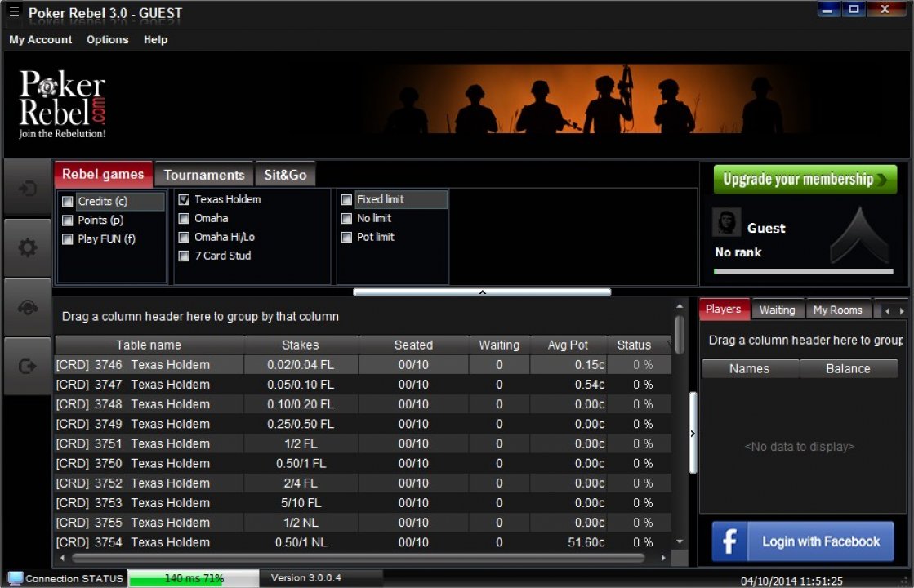914x588 pixels.
Task: Switch to the Tournaments tab
Action: (x=204, y=175)
